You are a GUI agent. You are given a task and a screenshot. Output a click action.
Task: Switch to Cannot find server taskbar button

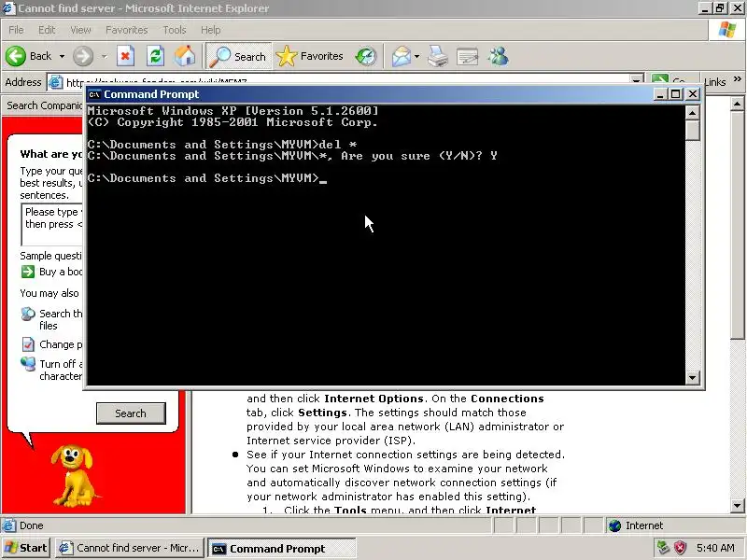pyautogui.click(x=130, y=548)
